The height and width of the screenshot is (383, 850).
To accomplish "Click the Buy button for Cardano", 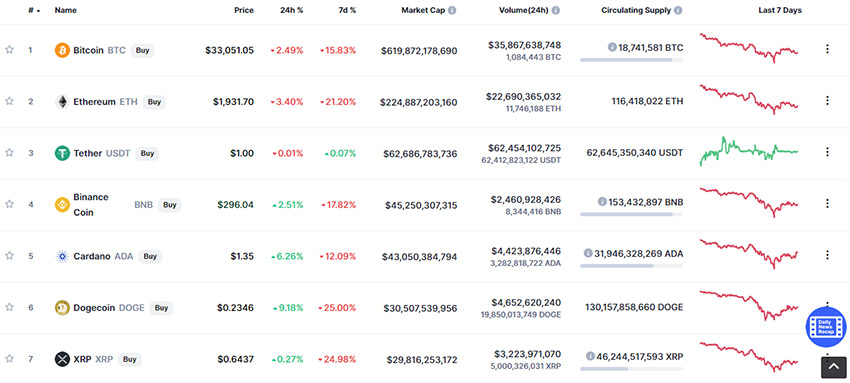I will [x=150, y=256].
